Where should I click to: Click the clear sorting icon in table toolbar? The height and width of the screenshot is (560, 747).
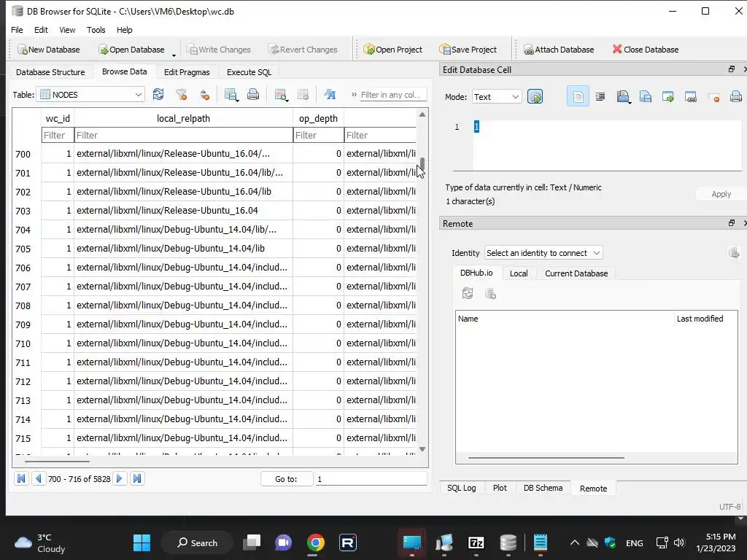(205, 94)
